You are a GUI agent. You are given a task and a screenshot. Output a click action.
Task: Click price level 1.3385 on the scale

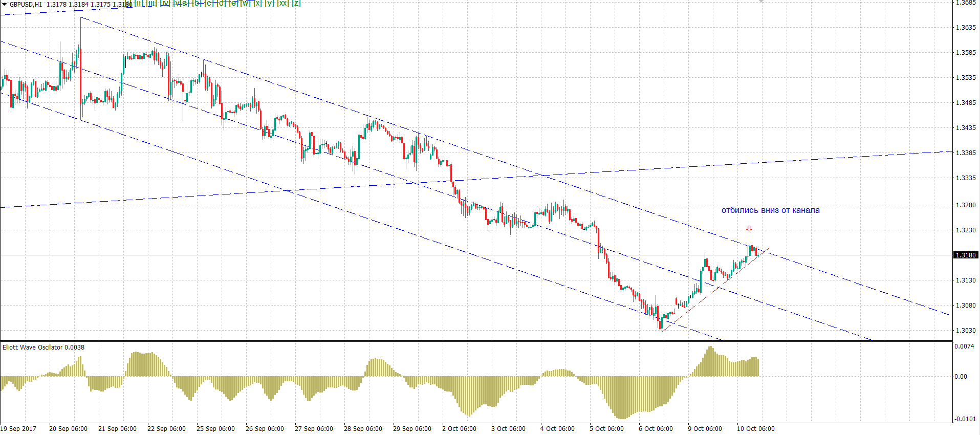tap(966, 153)
